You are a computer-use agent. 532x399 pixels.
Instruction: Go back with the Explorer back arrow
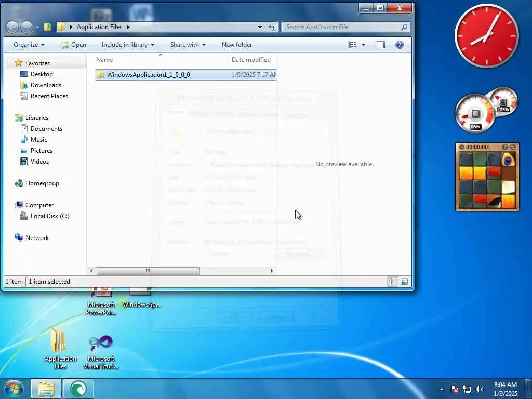click(x=12, y=27)
